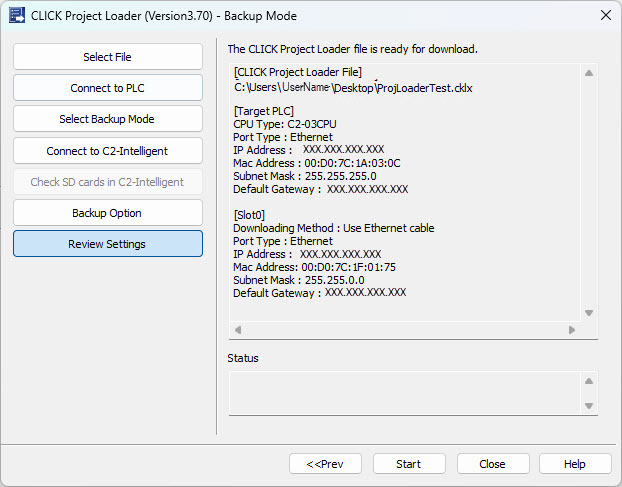This screenshot has width=622, height=487.
Task: Click Start to begin the download
Action: coord(409,464)
